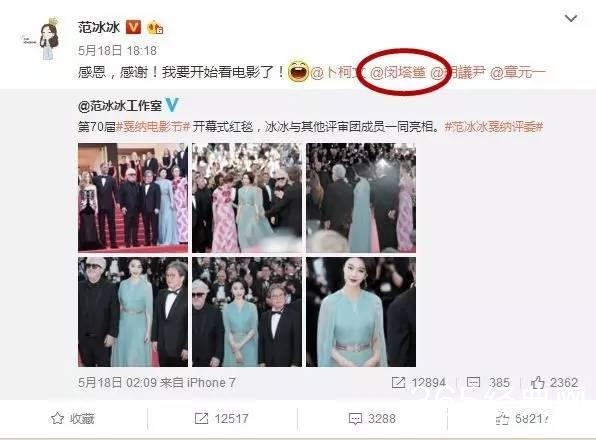Click the membership crown badge icon
The height and width of the screenshot is (440, 596).
(x=155, y=27)
